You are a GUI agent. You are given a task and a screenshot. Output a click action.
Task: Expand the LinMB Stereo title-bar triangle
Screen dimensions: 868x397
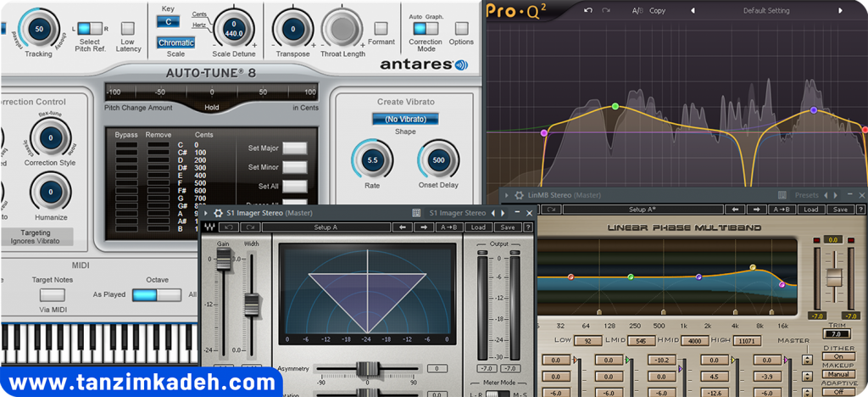click(x=507, y=195)
